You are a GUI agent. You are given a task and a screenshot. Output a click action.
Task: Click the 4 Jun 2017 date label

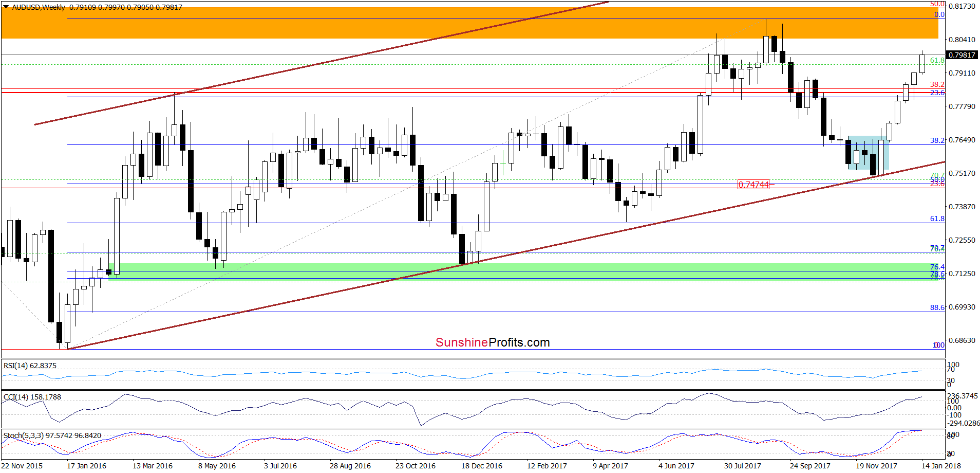[x=676, y=466]
